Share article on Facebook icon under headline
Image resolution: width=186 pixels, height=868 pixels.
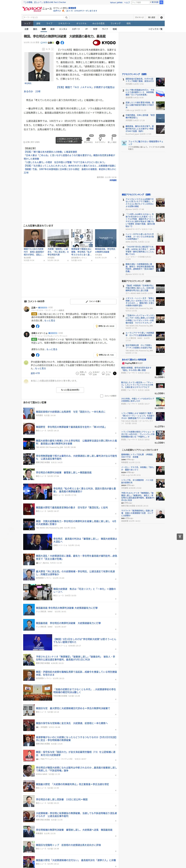(62, 43)
